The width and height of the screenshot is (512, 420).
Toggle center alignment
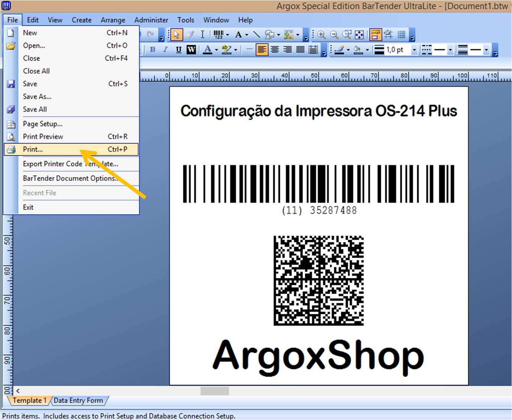click(x=275, y=50)
